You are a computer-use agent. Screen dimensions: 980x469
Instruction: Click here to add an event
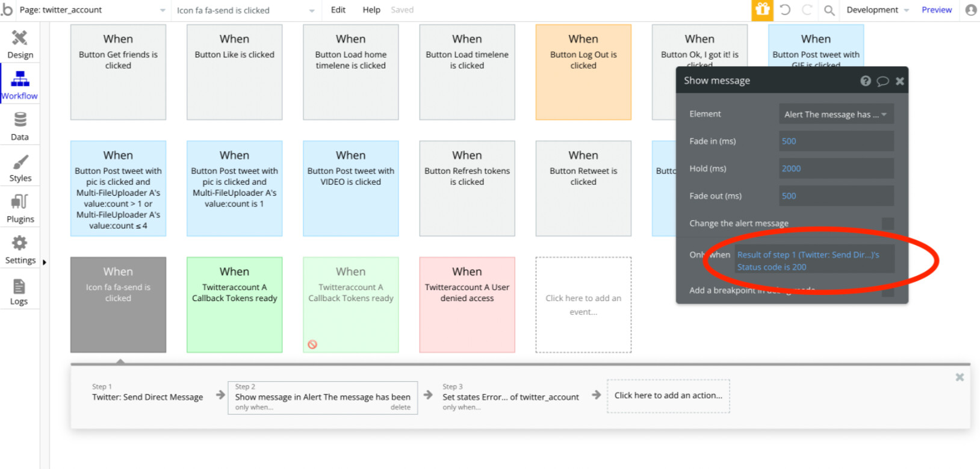pos(583,305)
